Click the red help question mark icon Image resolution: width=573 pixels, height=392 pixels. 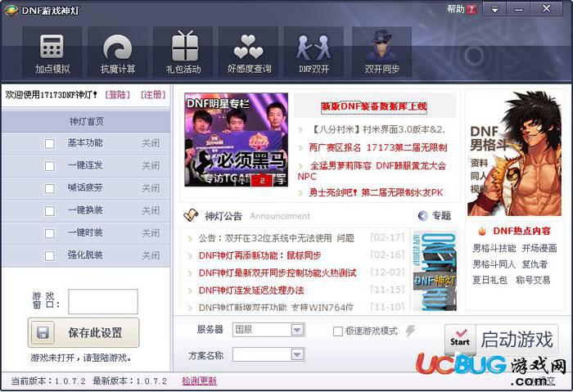[471, 9]
